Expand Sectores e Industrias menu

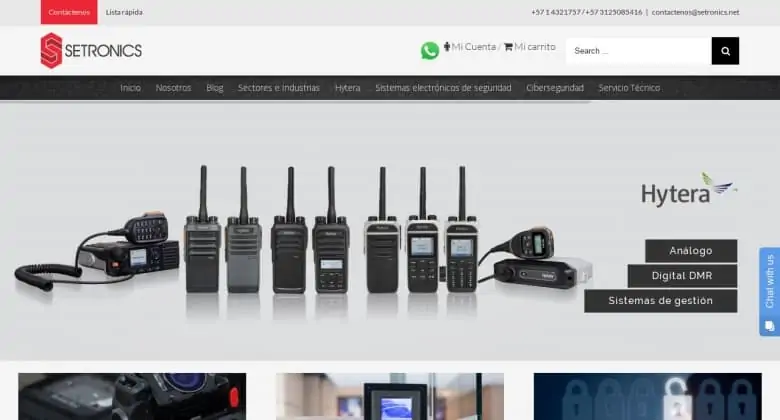tap(279, 88)
